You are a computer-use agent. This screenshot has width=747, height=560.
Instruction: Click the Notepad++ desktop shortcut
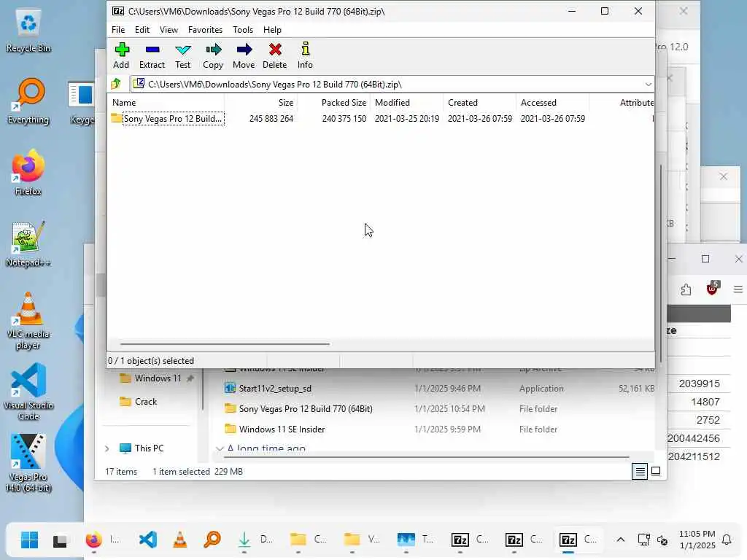[x=28, y=244]
